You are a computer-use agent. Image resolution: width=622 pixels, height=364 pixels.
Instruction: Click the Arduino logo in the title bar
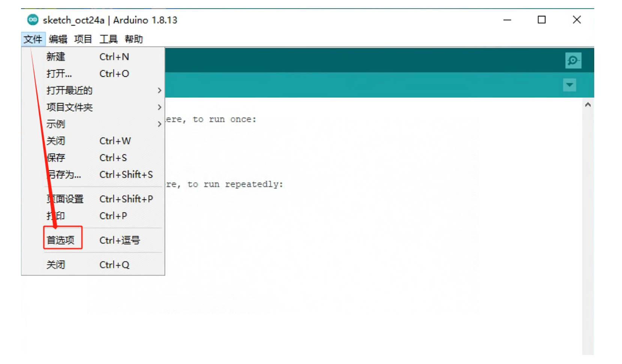[x=33, y=20]
